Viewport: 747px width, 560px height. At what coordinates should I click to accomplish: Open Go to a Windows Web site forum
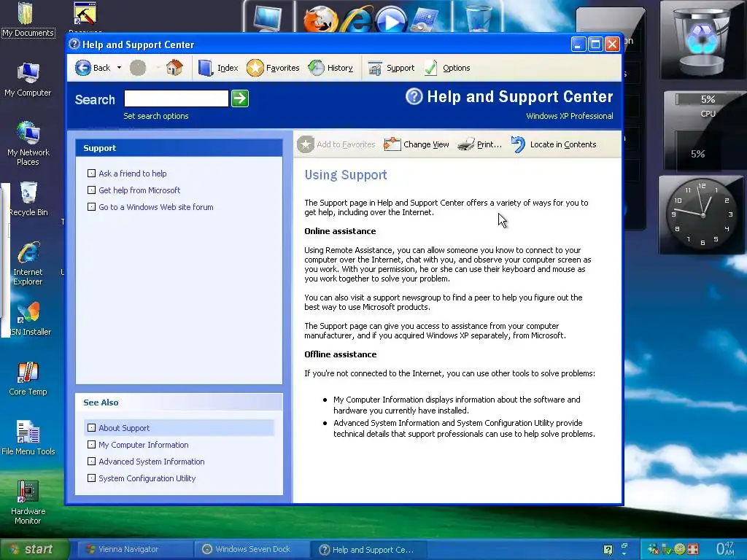click(x=156, y=207)
